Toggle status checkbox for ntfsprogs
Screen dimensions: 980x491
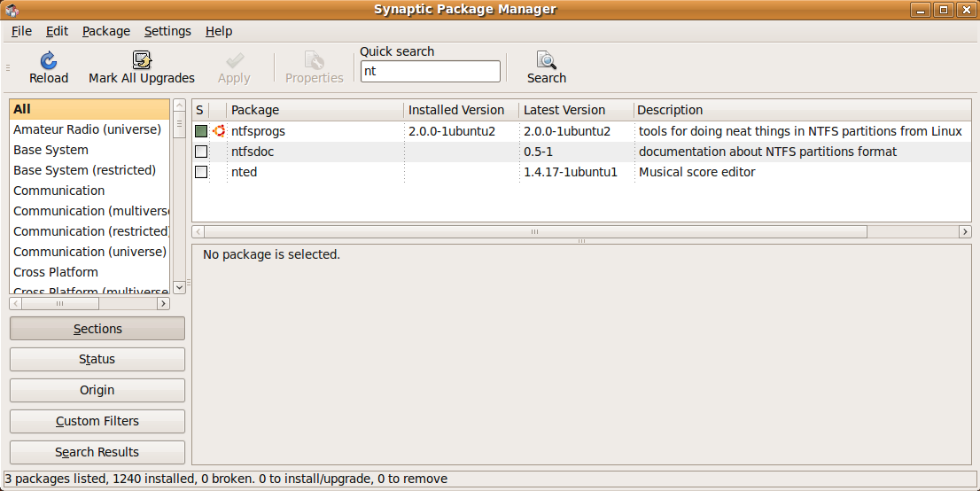click(200, 131)
